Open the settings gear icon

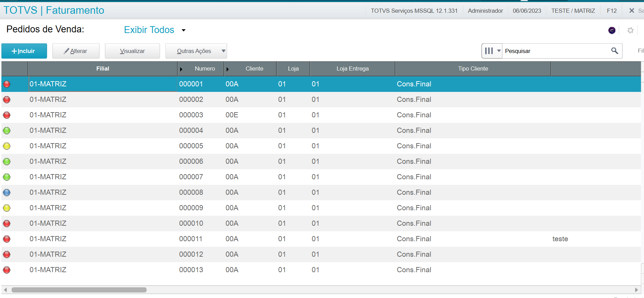[630, 30]
